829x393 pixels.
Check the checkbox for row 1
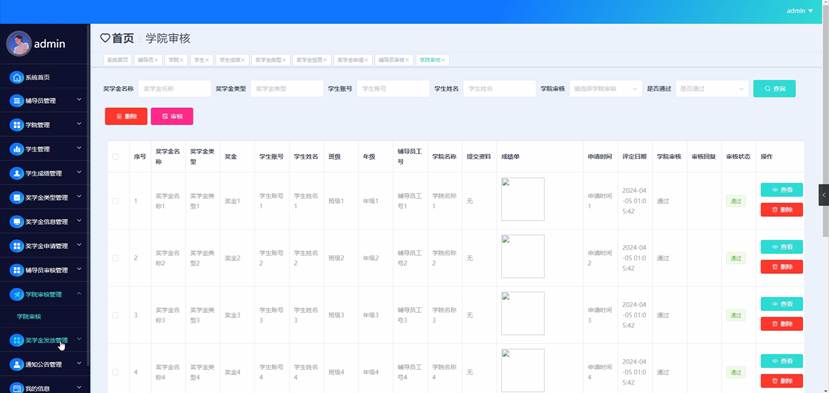tap(115, 201)
